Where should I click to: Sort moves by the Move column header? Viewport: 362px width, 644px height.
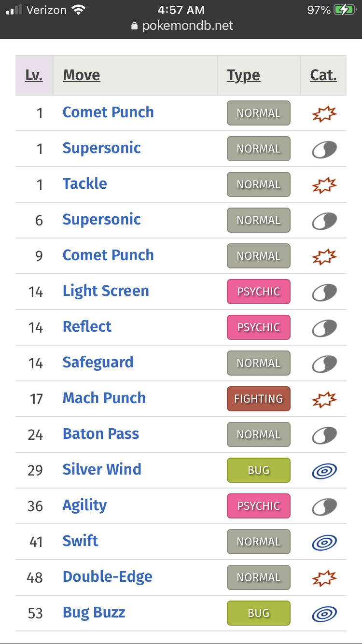coord(82,75)
